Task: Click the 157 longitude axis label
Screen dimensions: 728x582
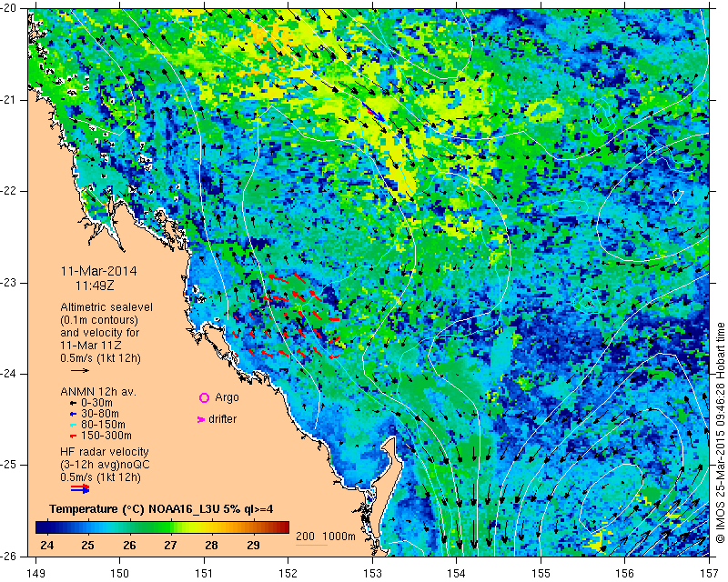Action: point(710,574)
